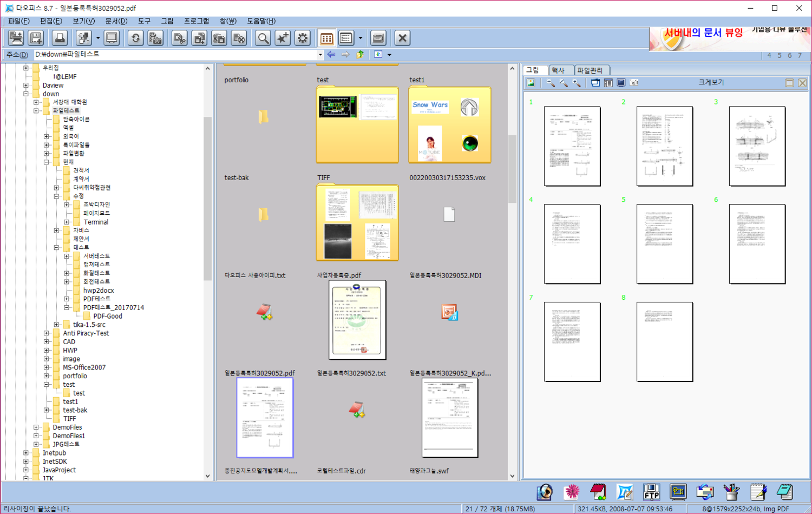Click the cut file toolbar icon with scissors
Image resolution: width=812 pixels, height=514 pixels.
[179, 38]
